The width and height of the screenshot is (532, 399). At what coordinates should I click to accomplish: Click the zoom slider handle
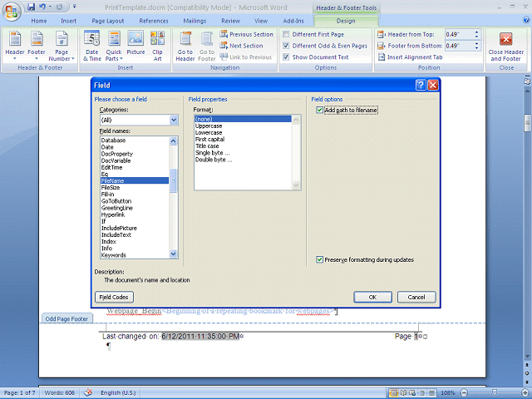pyautogui.click(x=495, y=393)
